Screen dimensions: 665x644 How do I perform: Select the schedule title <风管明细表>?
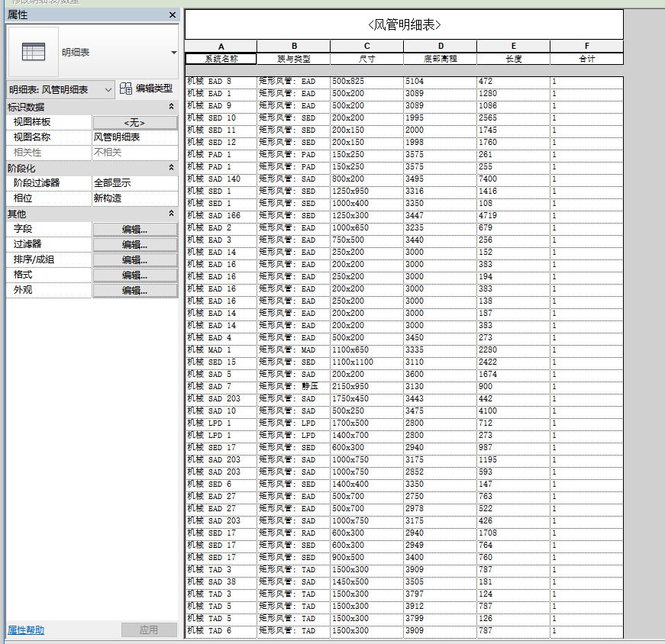point(404,24)
